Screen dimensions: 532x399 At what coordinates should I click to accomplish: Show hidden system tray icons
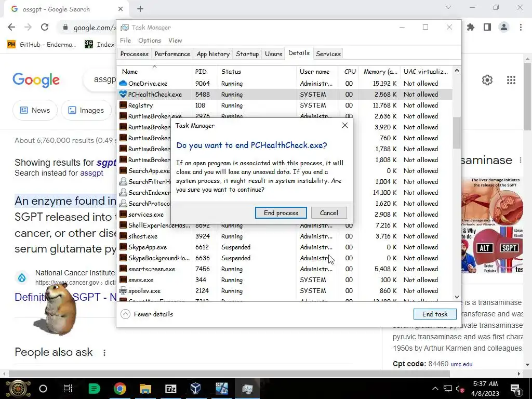point(435,389)
